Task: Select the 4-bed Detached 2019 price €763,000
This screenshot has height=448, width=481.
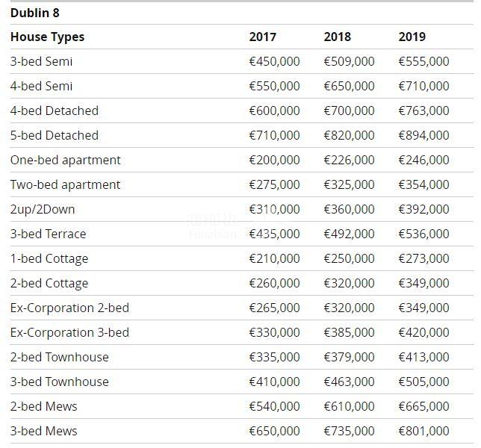Action: (423, 111)
